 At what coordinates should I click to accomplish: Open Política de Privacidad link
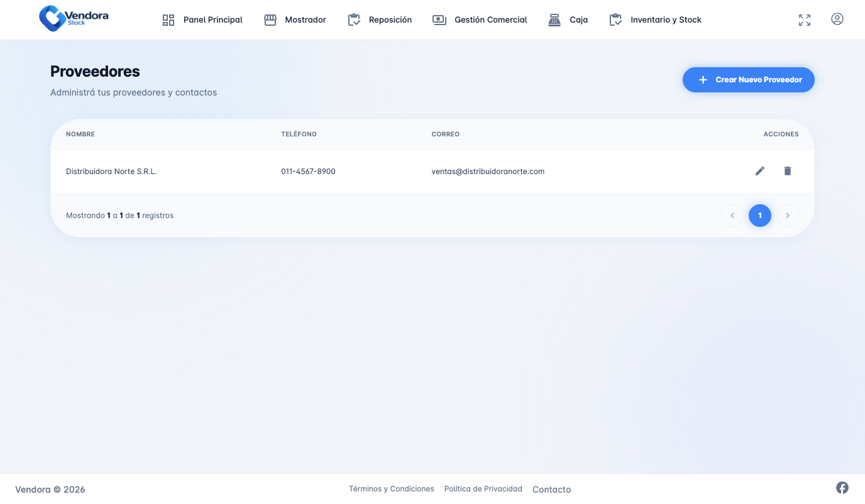(483, 489)
